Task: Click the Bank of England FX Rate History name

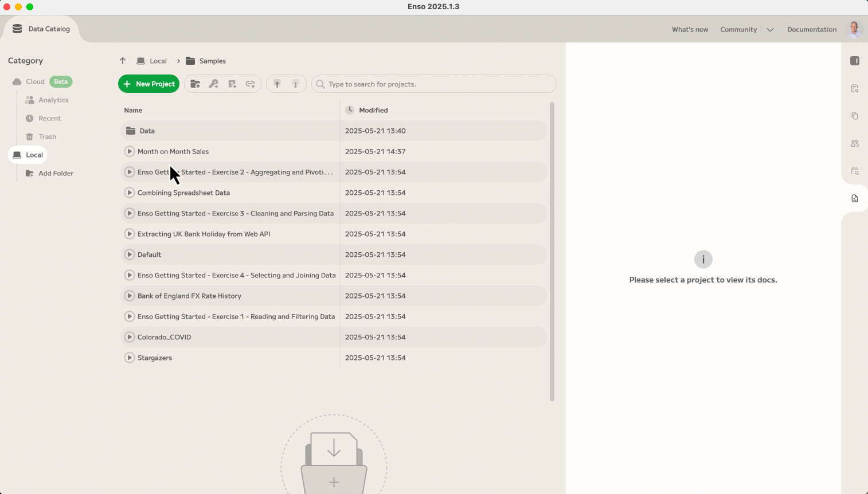Action: pyautogui.click(x=189, y=296)
